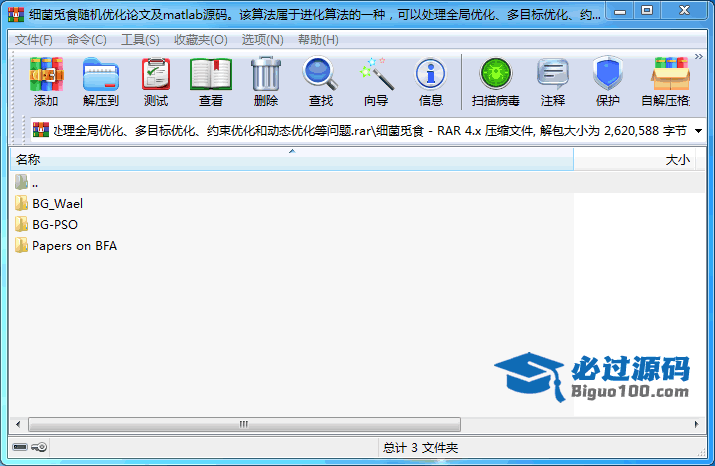The width and height of the screenshot is (715, 466).
Task: Open the Extract To (解压到) tool
Action: 101,82
